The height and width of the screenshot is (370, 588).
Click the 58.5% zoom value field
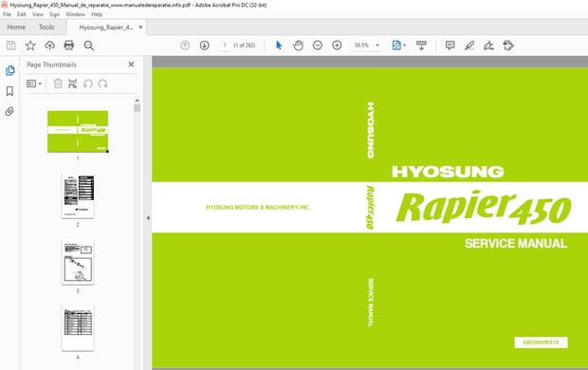pos(361,46)
